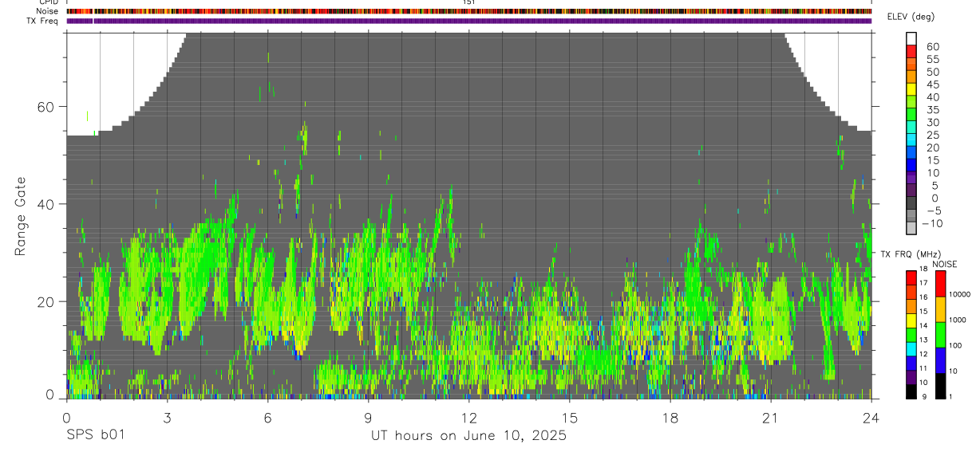Click the '18' tick on the UT hours axis
Screen dimensions: 980x452
point(670,418)
